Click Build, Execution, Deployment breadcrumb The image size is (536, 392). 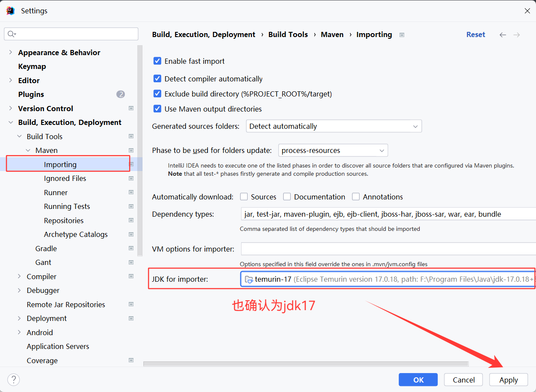coord(204,34)
